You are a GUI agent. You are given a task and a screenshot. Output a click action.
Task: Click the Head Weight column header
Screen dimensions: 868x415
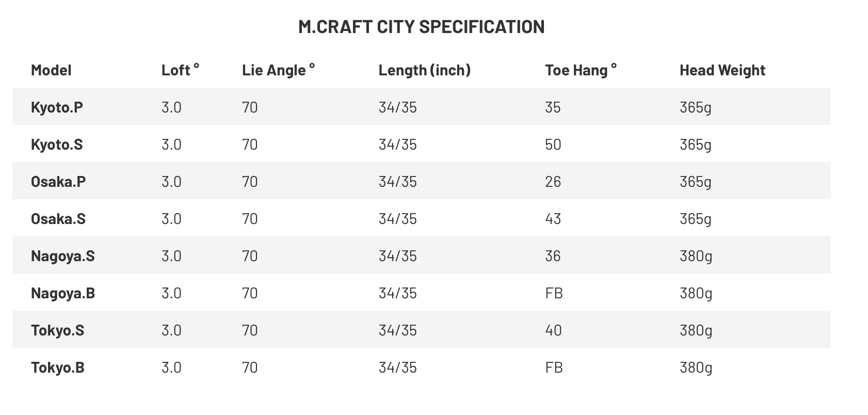coord(722,70)
